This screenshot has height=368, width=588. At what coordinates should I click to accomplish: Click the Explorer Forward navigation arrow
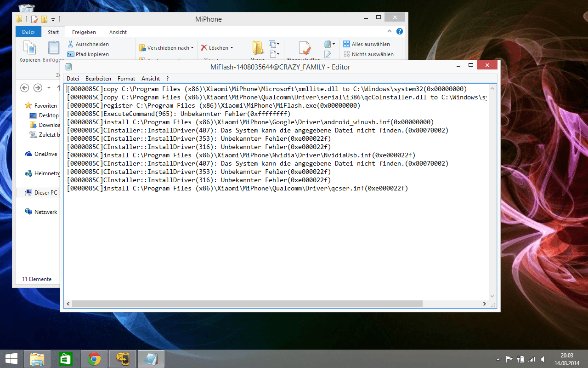38,87
